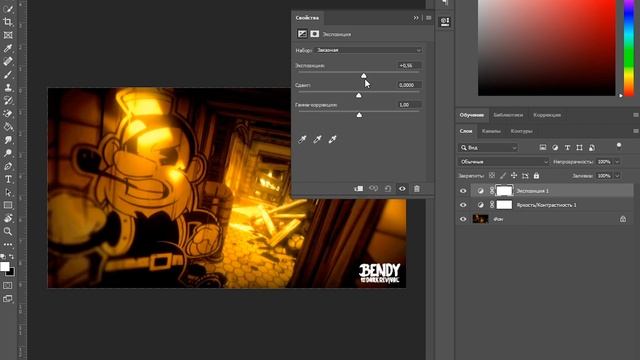Open the blend mode dropdown Обычные

[x=503, y=162]
